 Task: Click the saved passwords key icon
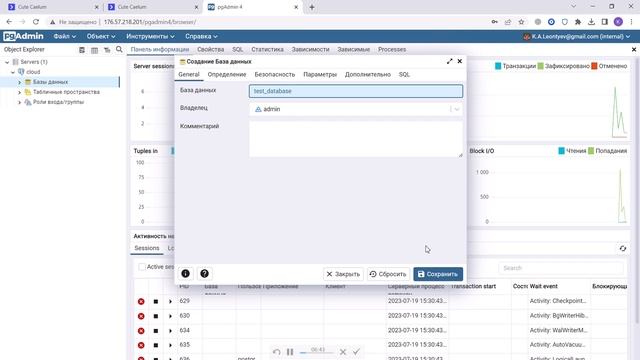coord(495,22)
